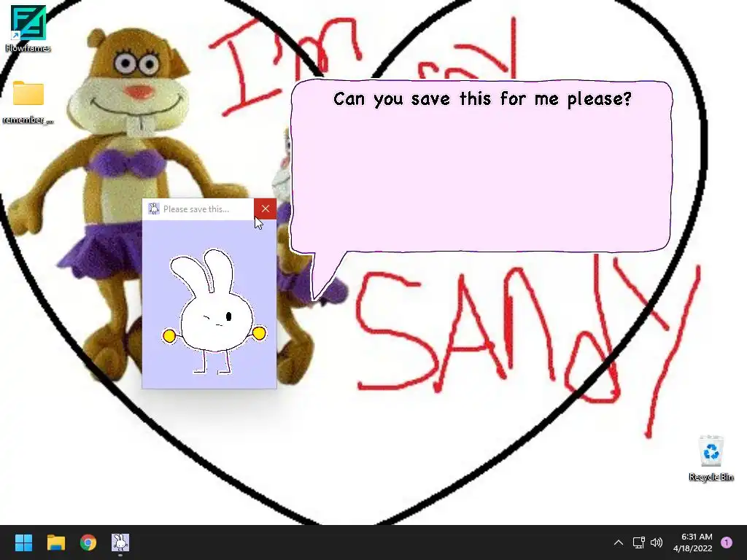Open network status tray icon
Screen dimensions: 747x560
pos(638,542)
